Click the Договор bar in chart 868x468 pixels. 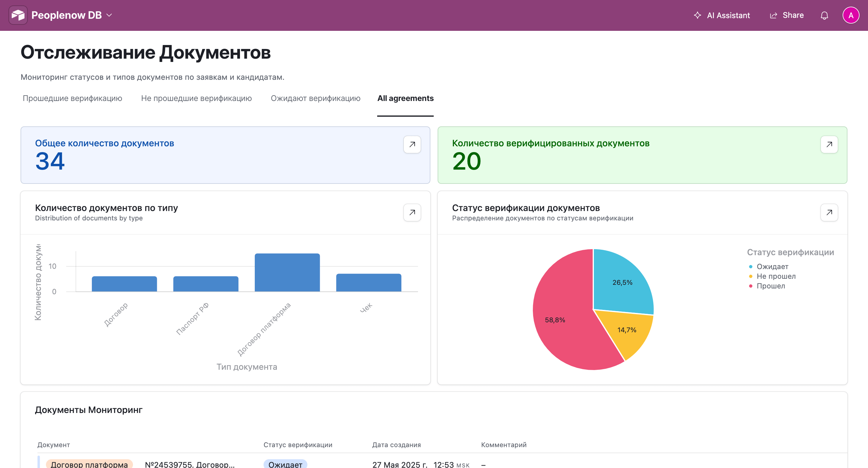[124, 284]
